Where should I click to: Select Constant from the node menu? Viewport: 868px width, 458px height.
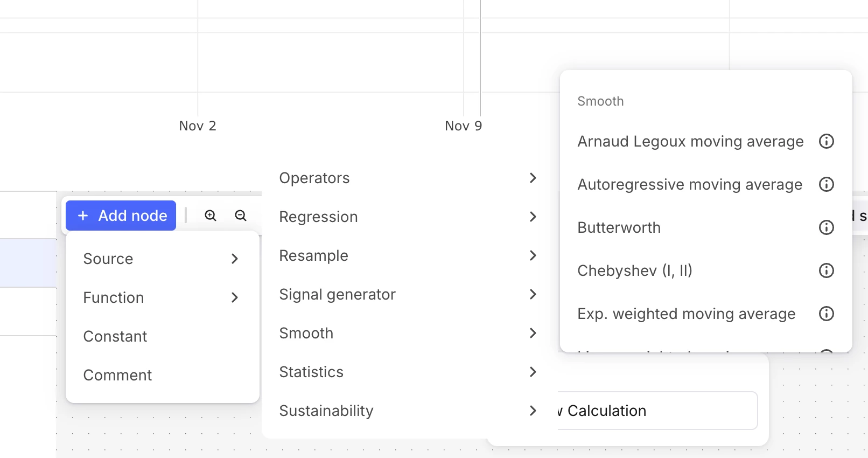115,336
